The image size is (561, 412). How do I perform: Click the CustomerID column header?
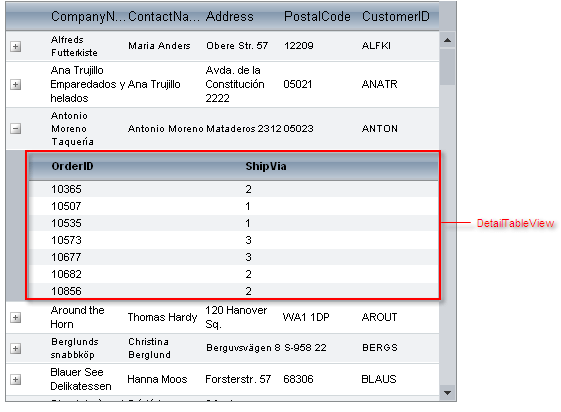(396, 16)
